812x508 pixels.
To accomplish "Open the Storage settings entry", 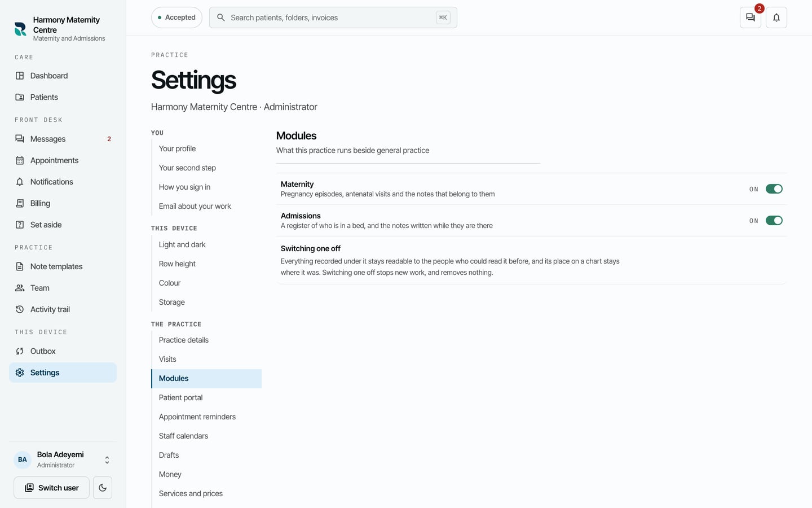I will coord(206,303).
